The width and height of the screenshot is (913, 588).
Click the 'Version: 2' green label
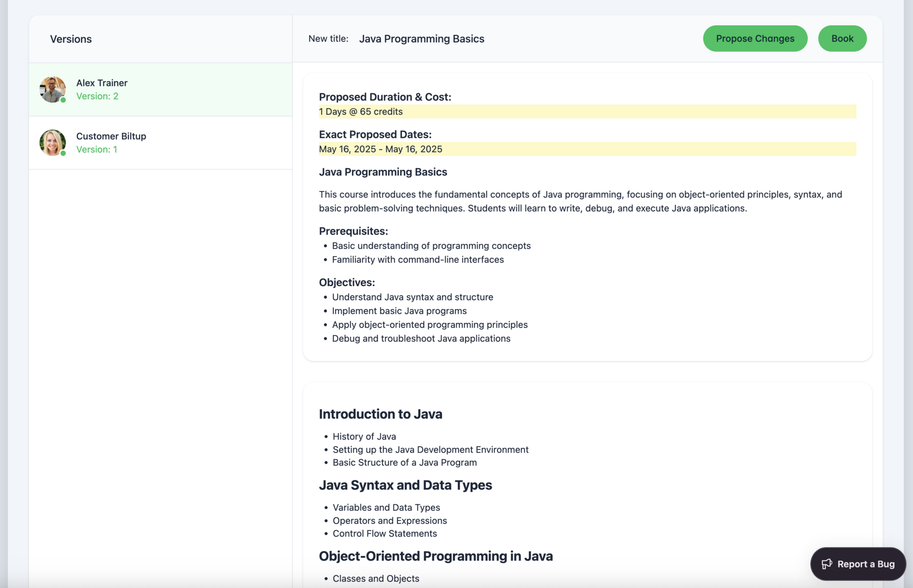pyautogui.click(x=97, y=96)
